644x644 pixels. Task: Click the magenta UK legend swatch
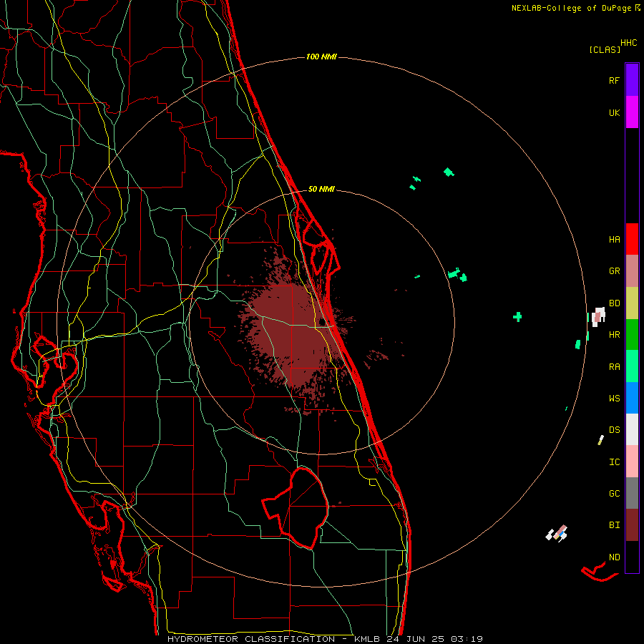[x=632, y=112]
